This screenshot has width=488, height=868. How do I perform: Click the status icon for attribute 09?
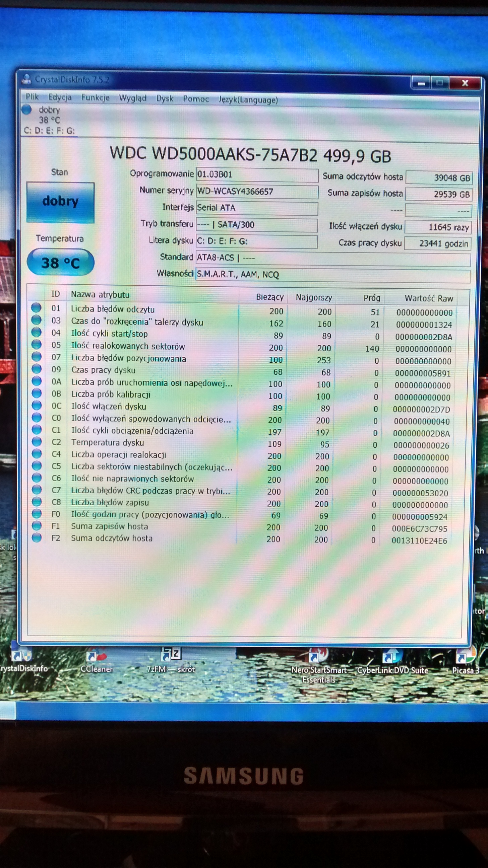[37, 369]
